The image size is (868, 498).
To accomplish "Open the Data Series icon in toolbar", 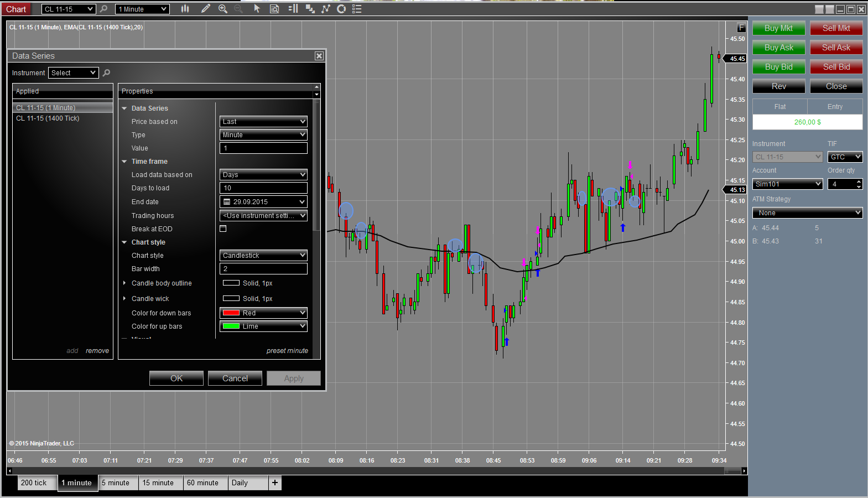I will coord(310,9).
